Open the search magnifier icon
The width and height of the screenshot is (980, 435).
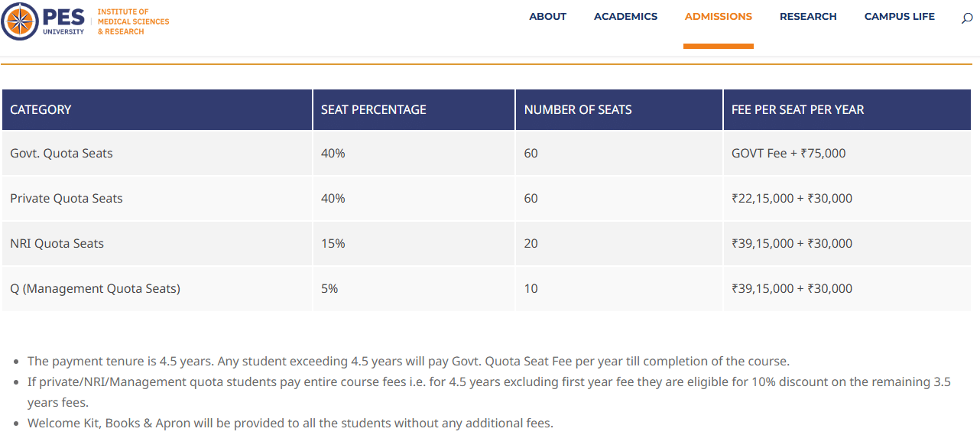[x=967, y=18]
